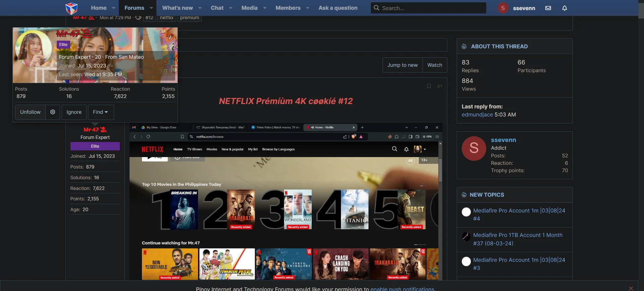Click Ignore in member tooltip
The height and width of the screenshot is (291, 644).
(74, 112)
